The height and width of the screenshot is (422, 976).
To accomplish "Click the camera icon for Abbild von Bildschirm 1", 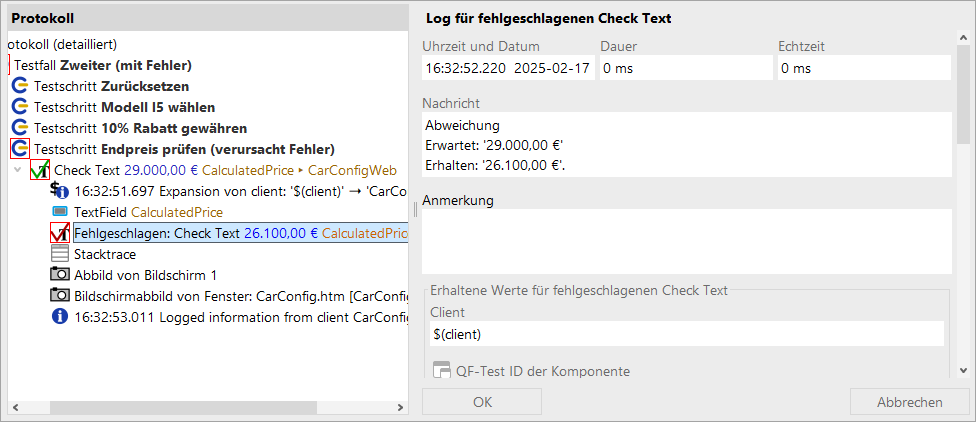I will point(60,274).
